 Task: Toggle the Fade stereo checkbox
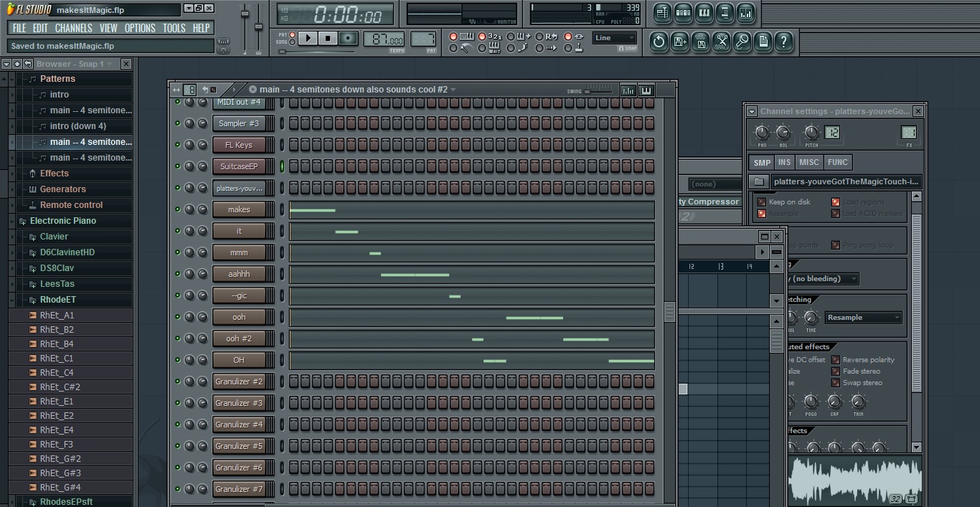[835, 371]
